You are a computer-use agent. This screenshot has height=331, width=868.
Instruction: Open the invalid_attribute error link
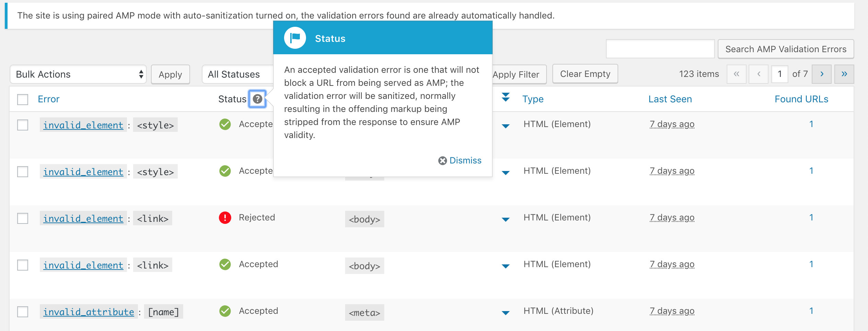(89, 312)
